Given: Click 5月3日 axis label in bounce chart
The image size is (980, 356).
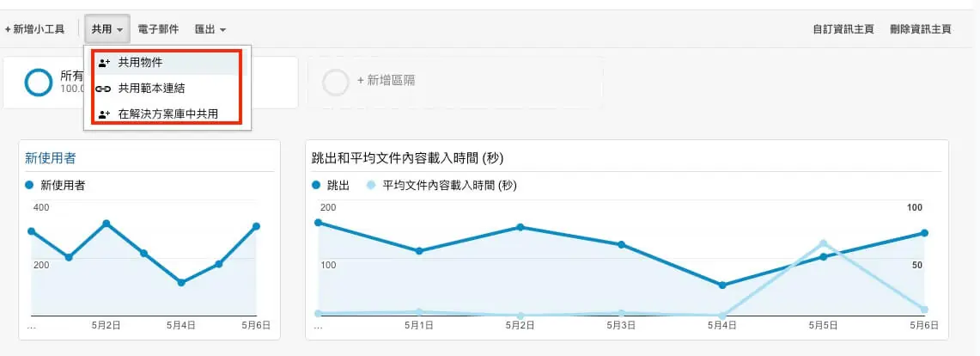Looking at the screenshot, I should 621,325.
